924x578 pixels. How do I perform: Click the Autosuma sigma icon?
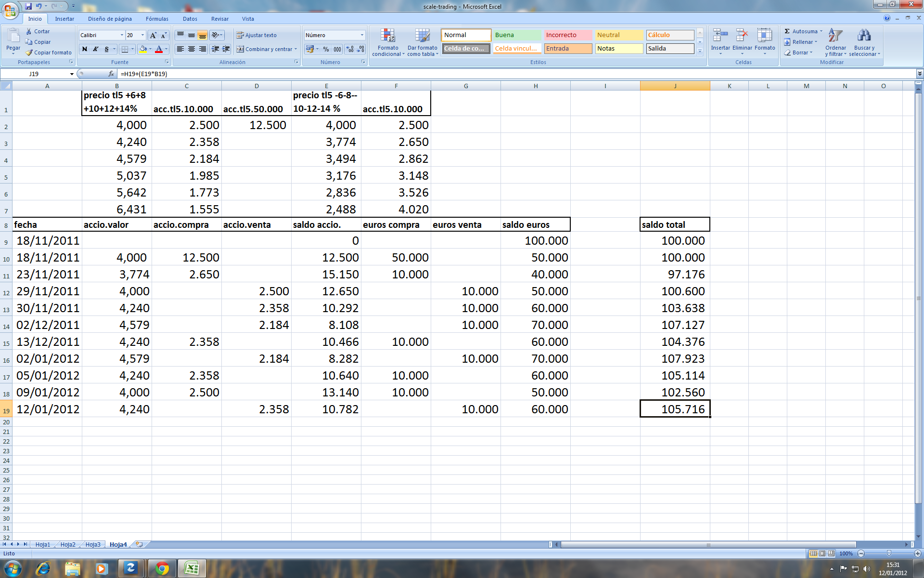pyautogui.click(x=787, y=31)
